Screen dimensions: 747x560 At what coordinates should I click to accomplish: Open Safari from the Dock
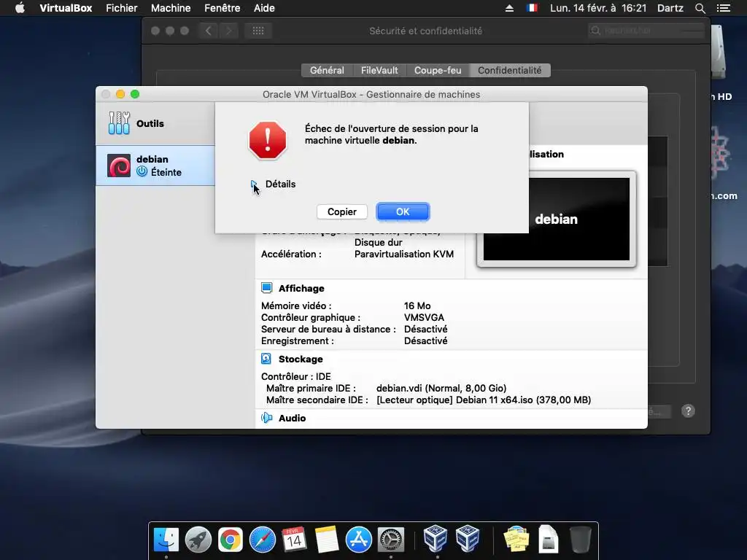pyautogui.click(x=263, y=540)
